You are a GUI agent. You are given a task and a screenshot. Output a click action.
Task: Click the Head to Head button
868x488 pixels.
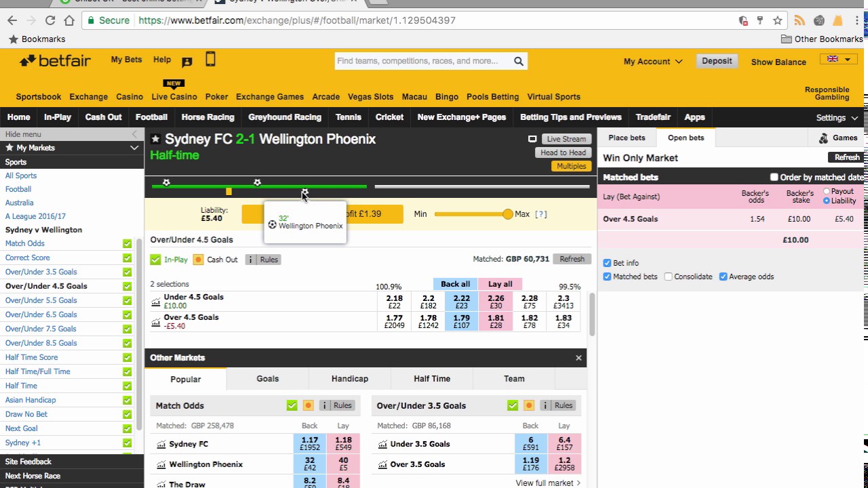pyautogui.click(x=563, y=152)
